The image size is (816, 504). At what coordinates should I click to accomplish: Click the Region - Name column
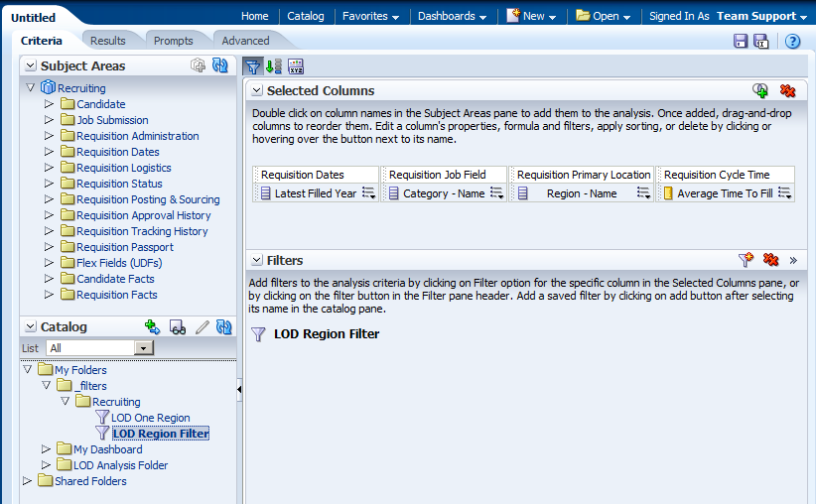pos(582,193)
